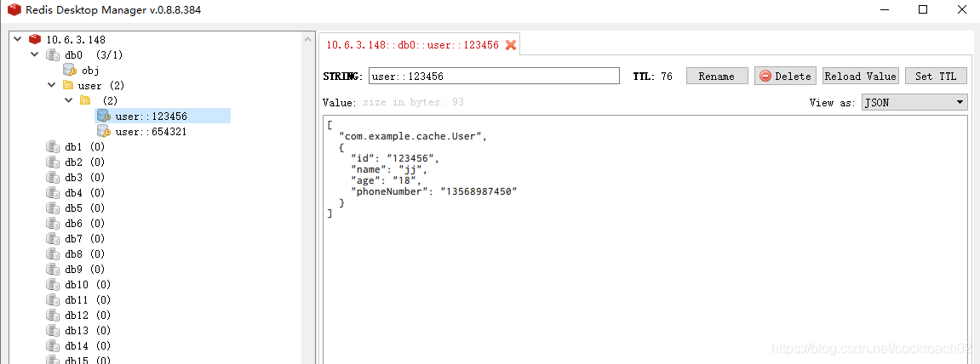Click the key icon beside user::654321
Viewport: 980px width, 364px height.
pos(104,131)
